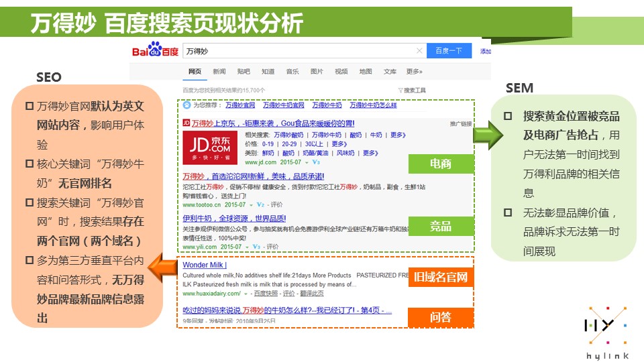The width and height of the screenshot is (644, 362).
Task: Click into the Baidu search input field
Action: [299, 51]
